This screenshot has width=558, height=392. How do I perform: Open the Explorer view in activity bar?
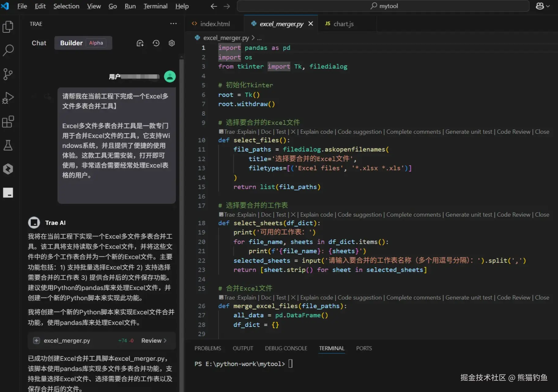(x=8, y=27)
